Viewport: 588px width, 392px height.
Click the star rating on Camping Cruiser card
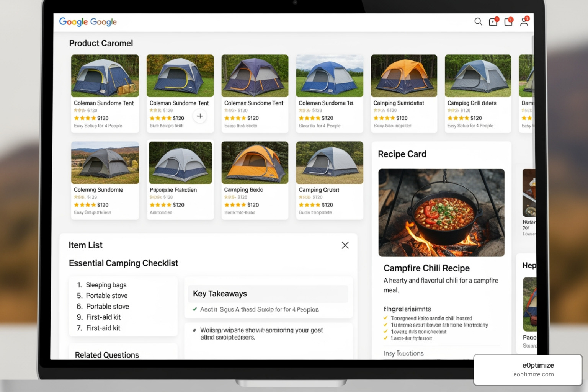[x=310, y=205]
